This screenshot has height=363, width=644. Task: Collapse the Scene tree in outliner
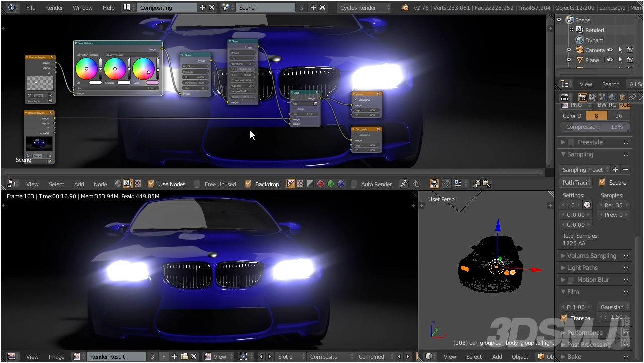(x=560, y=20)
